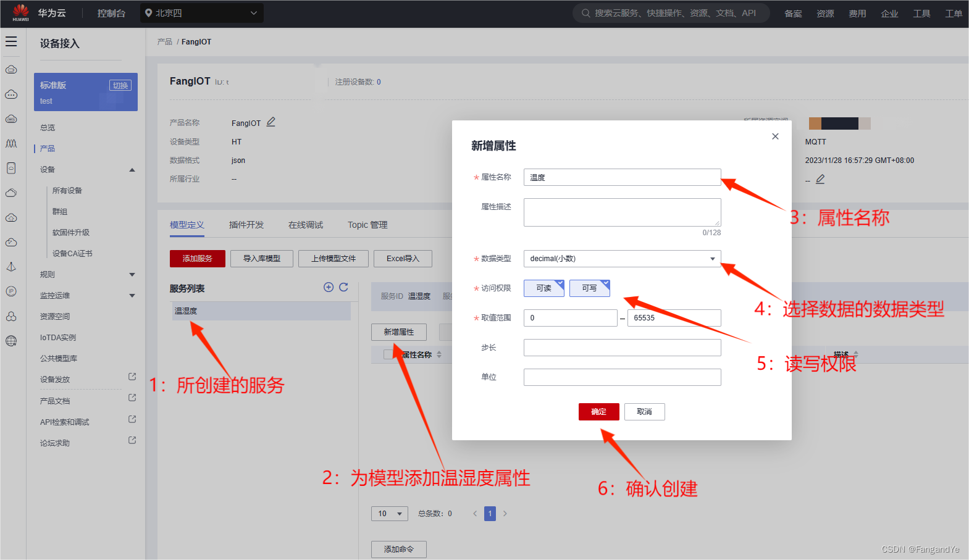
Task: Switch to Topic 管理 tab
Action: [367, 225]
